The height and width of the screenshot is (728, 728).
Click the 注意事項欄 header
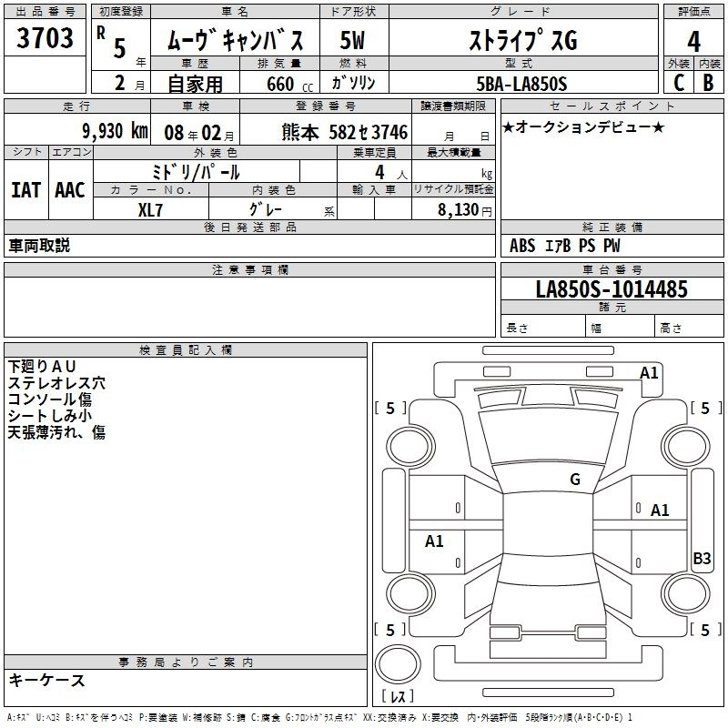[x=249, y=269]
